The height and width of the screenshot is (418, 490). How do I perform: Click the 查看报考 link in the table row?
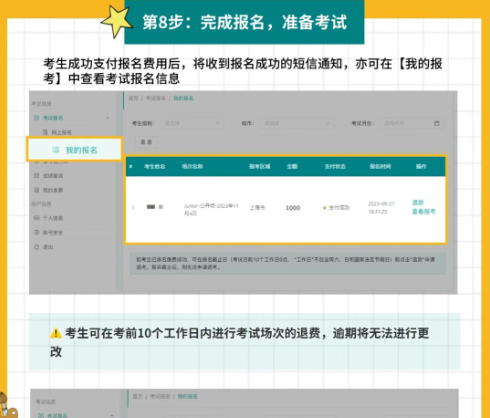pos(424,211)
